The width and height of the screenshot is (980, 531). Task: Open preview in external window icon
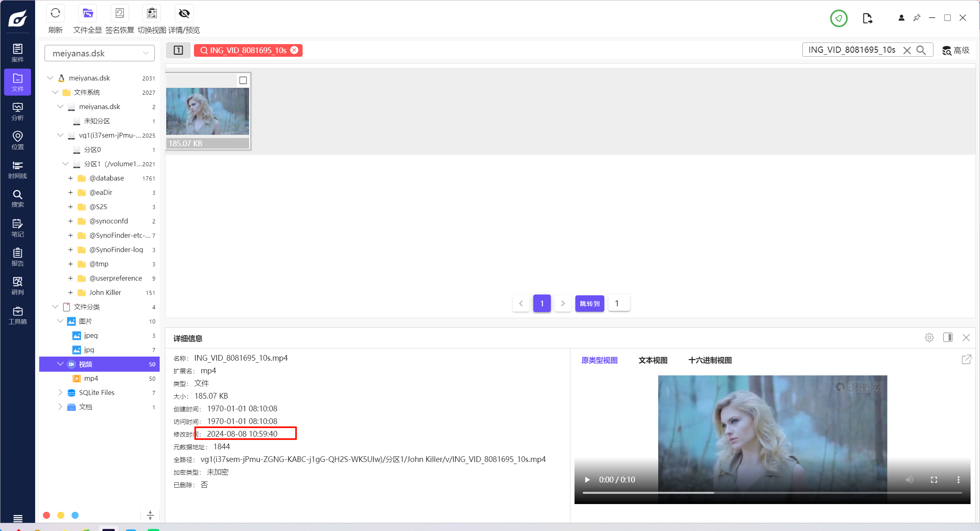(x=966, y=359)
